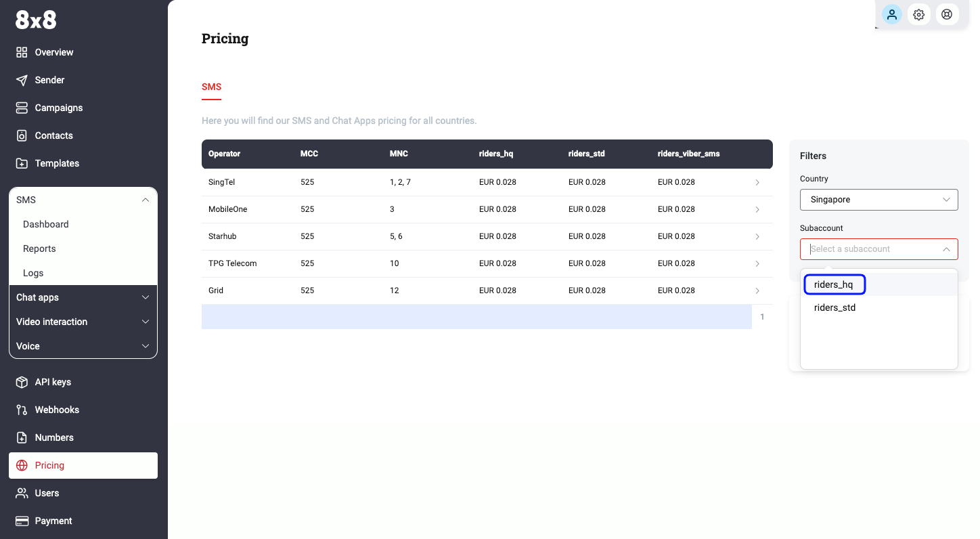Click the 8x8 logo
Image resolution: width=980 pixels, height=539 pixels.
(36, 21)
